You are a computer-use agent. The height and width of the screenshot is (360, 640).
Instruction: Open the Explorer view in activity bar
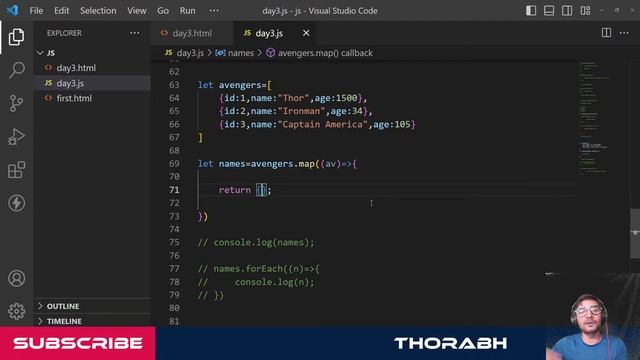16,37
